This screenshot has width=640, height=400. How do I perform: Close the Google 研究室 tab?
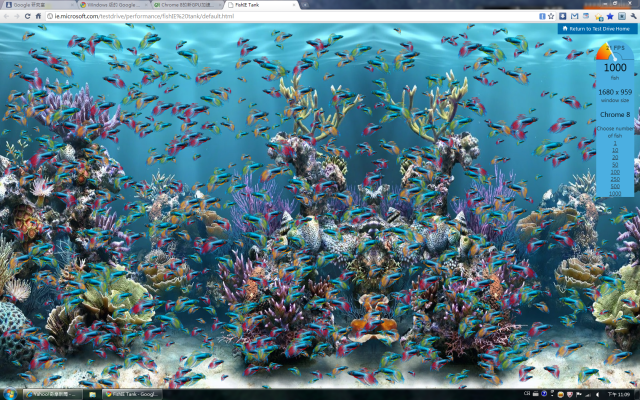72,5
